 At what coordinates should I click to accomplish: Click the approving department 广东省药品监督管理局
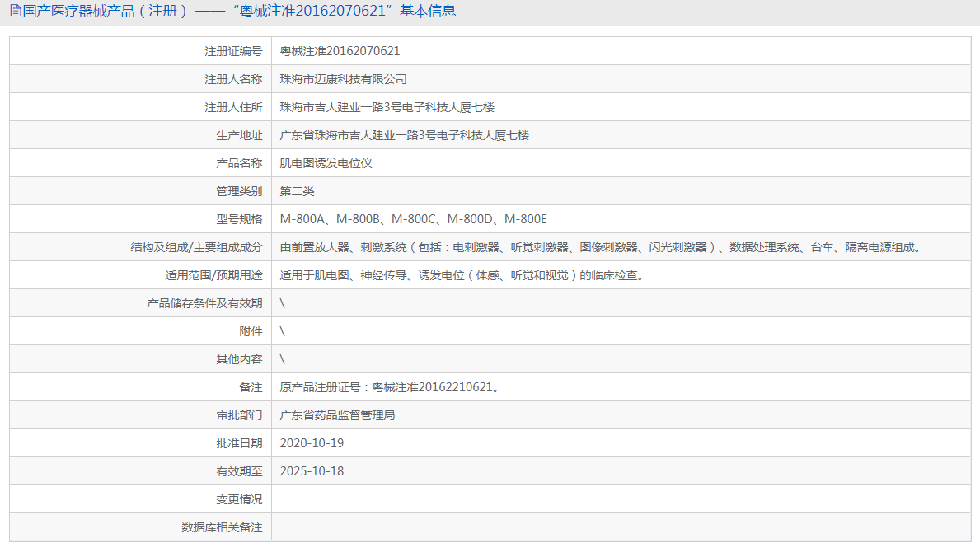[x=337, y=415]
